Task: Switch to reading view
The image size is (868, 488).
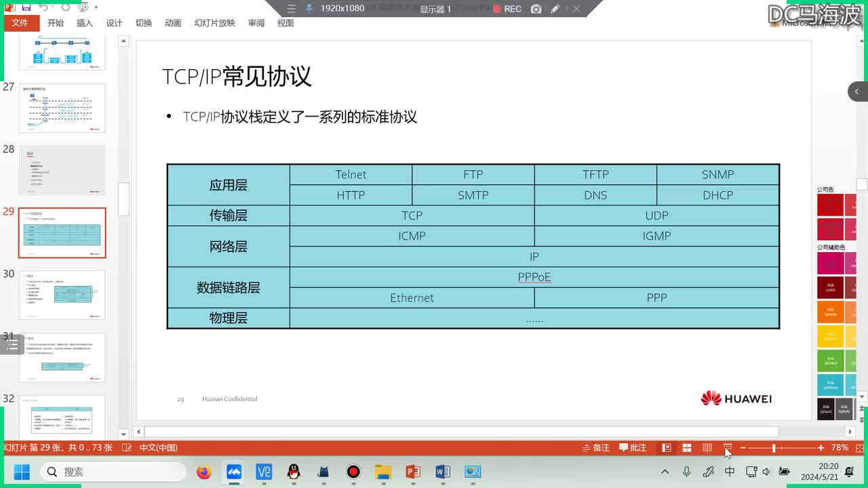Action: [x=707, y=448]
